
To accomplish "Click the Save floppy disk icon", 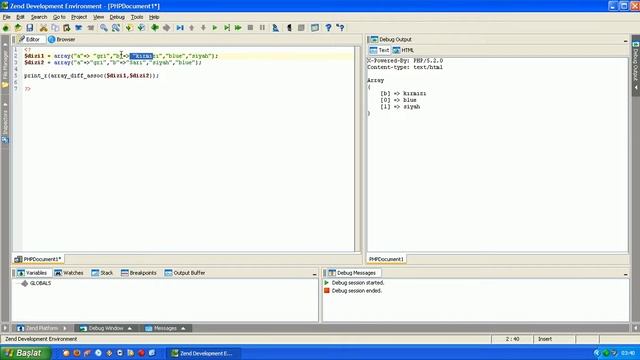I will [30, 28].
